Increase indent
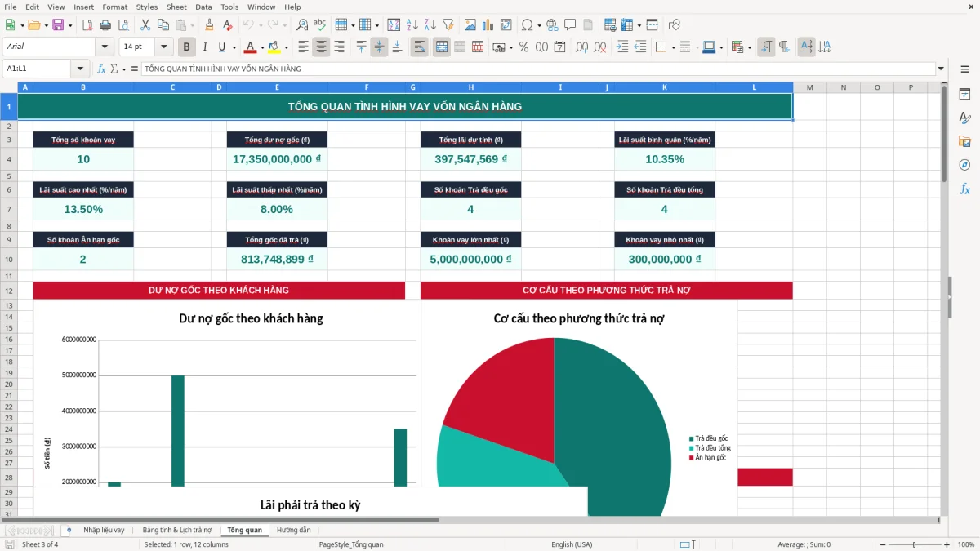 (x=622, y=47)
